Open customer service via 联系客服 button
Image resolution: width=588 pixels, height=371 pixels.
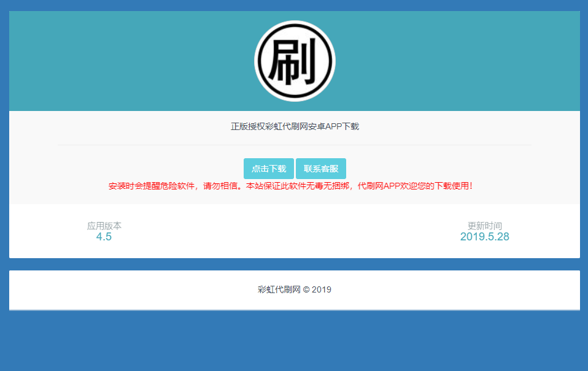coord(322,168)
